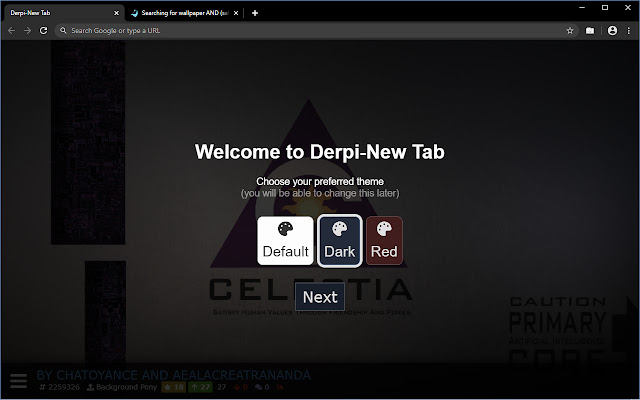The width and height of the screenshot is (640, 400).
Task: Open the profile account menu
Action: pyautogui.click(x=612, y=31)
